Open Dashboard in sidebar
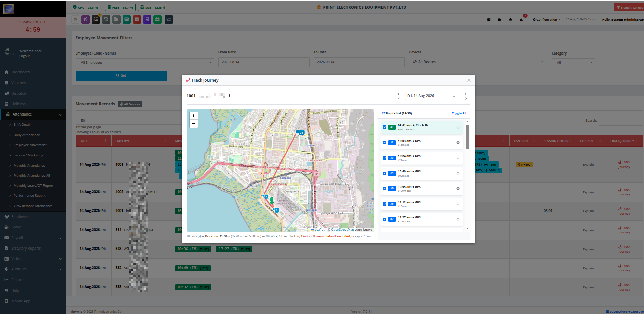 tap(21, 72)
